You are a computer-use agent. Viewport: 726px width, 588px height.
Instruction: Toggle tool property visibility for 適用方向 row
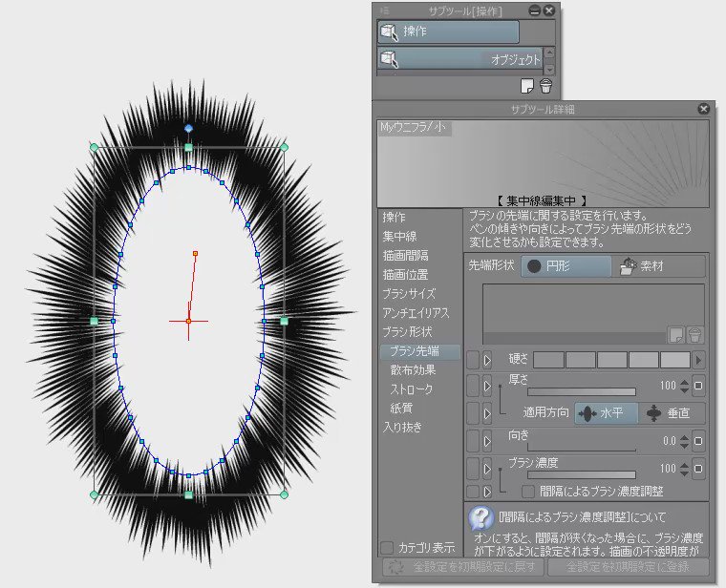[x=473, y=413]
